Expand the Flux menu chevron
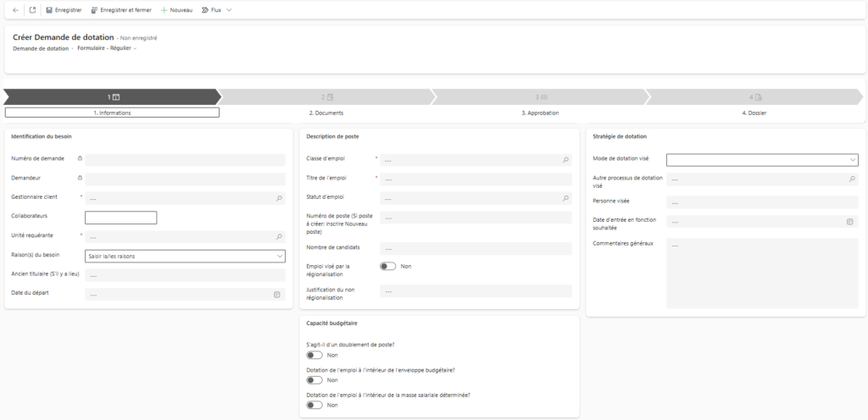Viewport: 868px width, 420px height. coord(229,10)
